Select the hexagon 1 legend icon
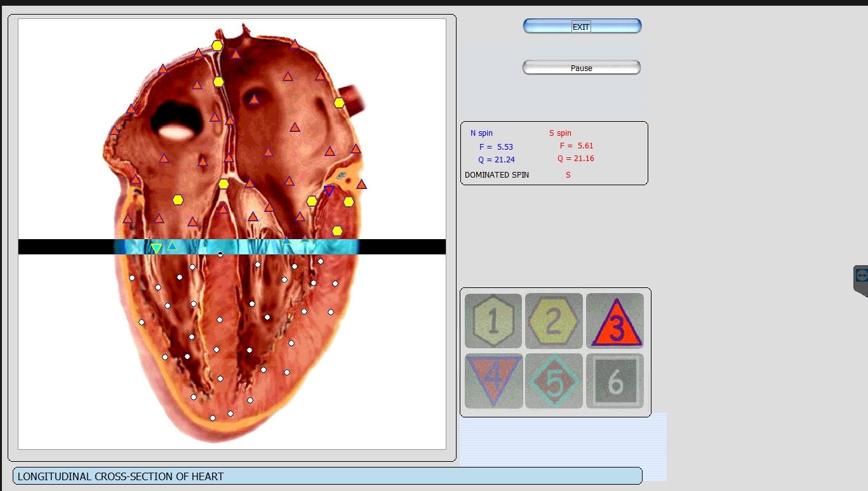 point(493,320)
